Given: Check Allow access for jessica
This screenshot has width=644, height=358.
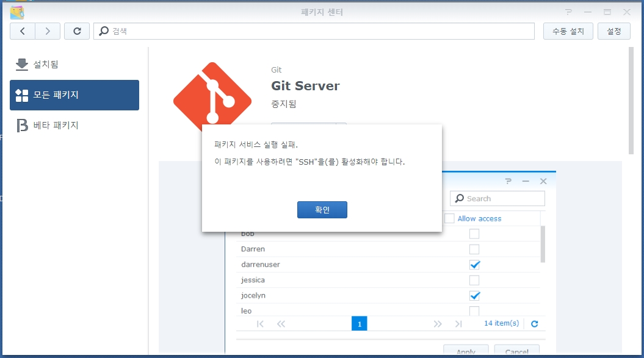Looking at the screenshot, I should [474, 280].
